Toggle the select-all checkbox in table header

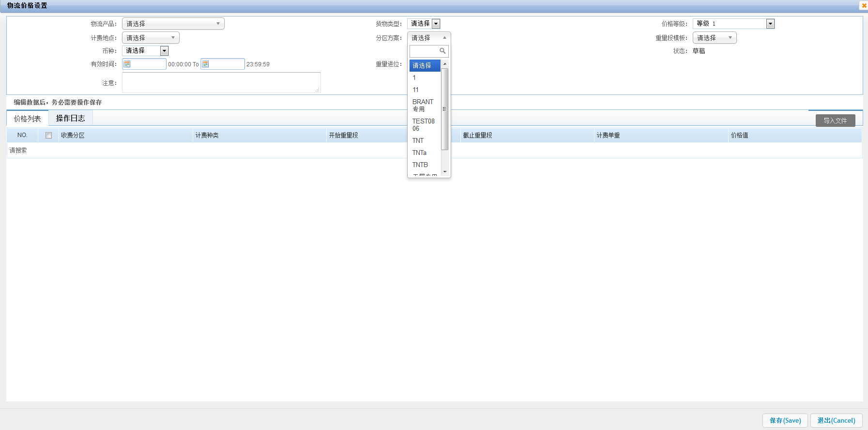coord(48,136)
